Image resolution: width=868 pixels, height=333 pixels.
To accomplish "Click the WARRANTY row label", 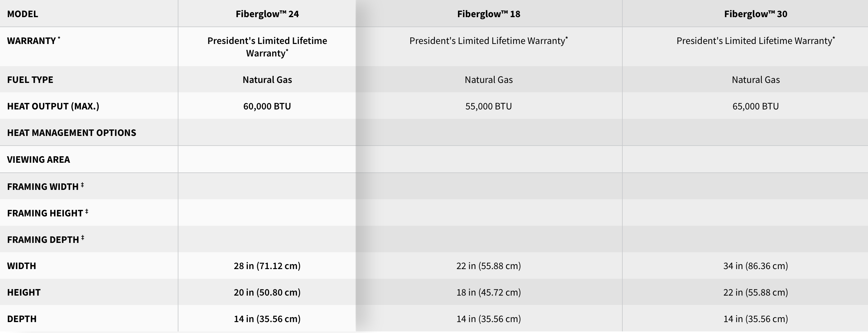I will pos(33,41).
